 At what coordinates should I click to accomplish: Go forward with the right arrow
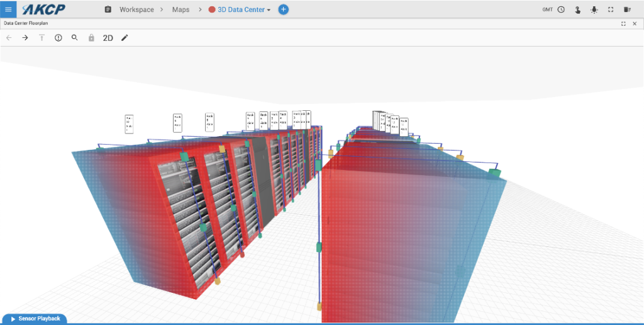click(25, 38)
